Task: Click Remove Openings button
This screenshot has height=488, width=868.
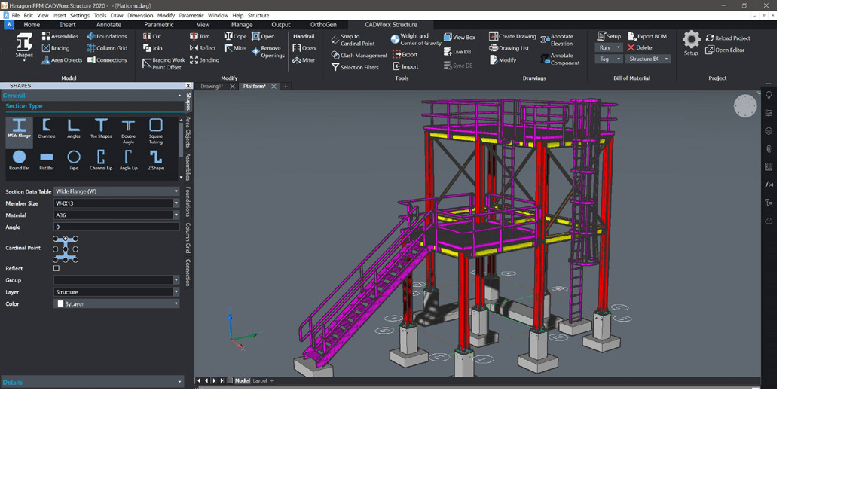Action: [x=268, y=51]
